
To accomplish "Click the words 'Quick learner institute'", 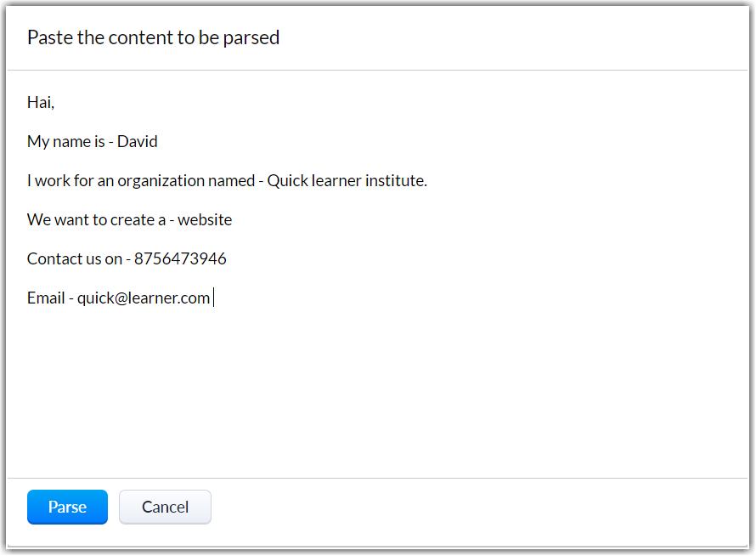I will coord(346,181).
